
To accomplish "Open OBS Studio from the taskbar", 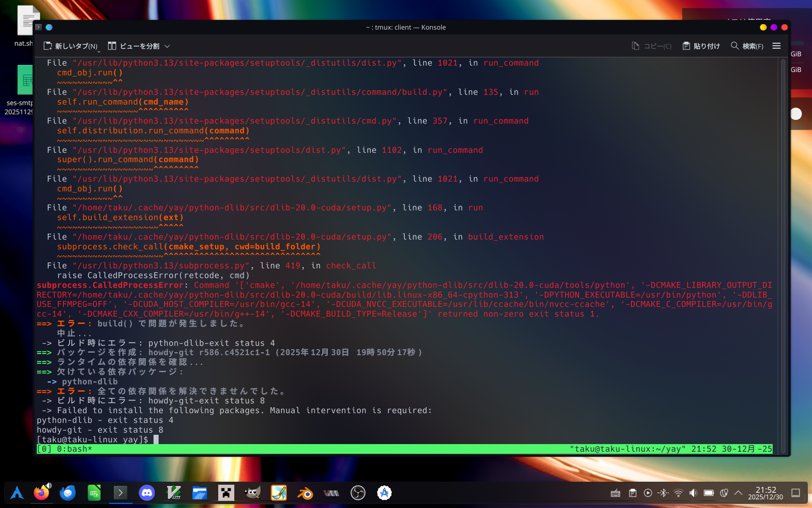I will [x=358, y=493].
